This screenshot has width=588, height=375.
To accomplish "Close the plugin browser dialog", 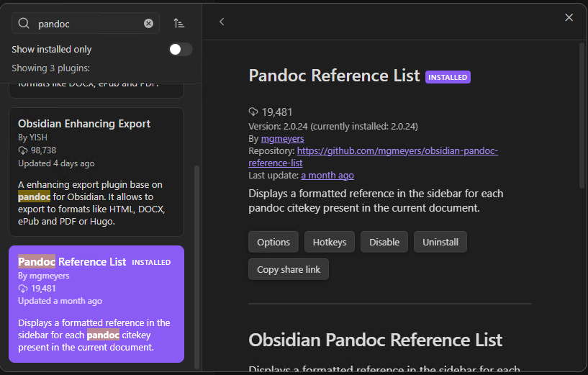I will click(569, 17).
